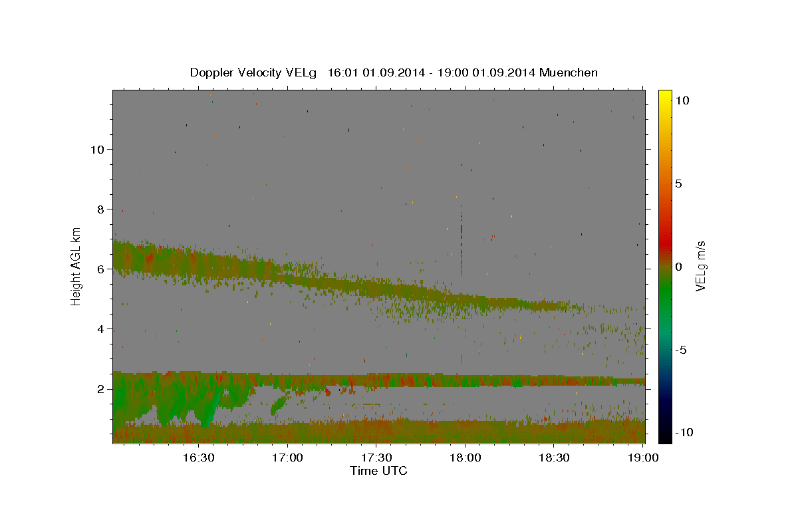This screenshot has width=798, height=532.
Task: Click the colorbar value -10 label
Action: (x=684, y=432)
